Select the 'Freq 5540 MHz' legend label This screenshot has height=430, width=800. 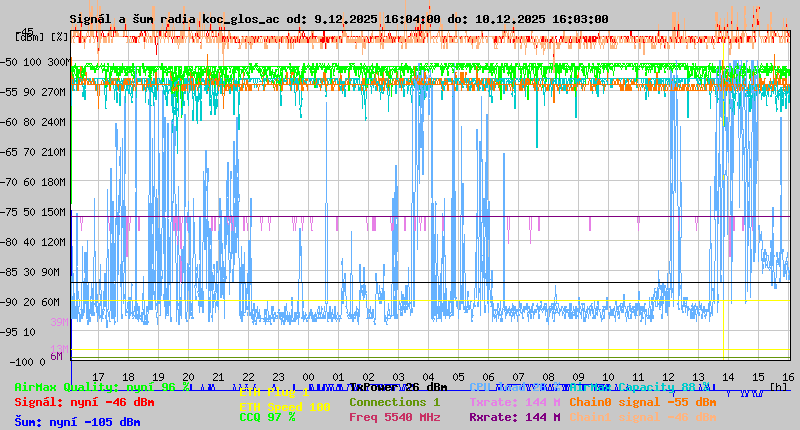click(x=396, y=417)
